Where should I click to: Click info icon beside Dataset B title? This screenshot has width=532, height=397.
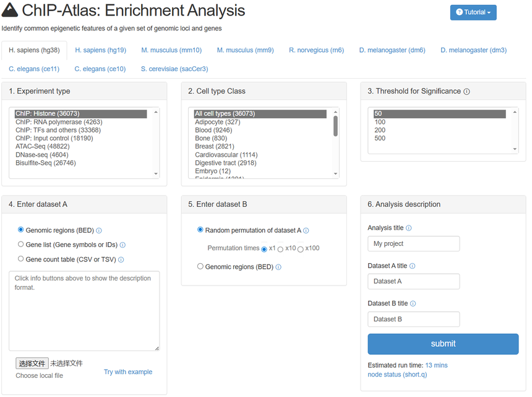point(413,303)
